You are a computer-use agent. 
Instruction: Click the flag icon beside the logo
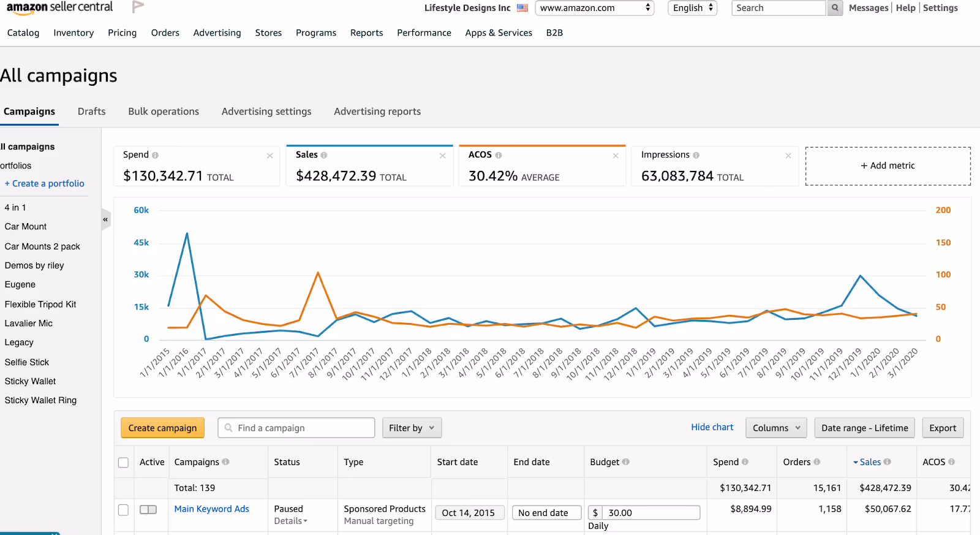pos(138,7)
